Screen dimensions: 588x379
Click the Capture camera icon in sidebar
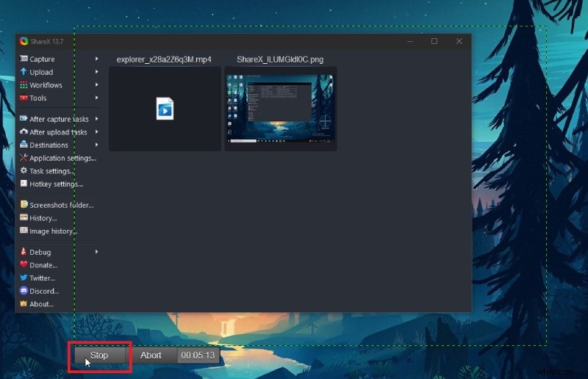[x=24, y=59]
